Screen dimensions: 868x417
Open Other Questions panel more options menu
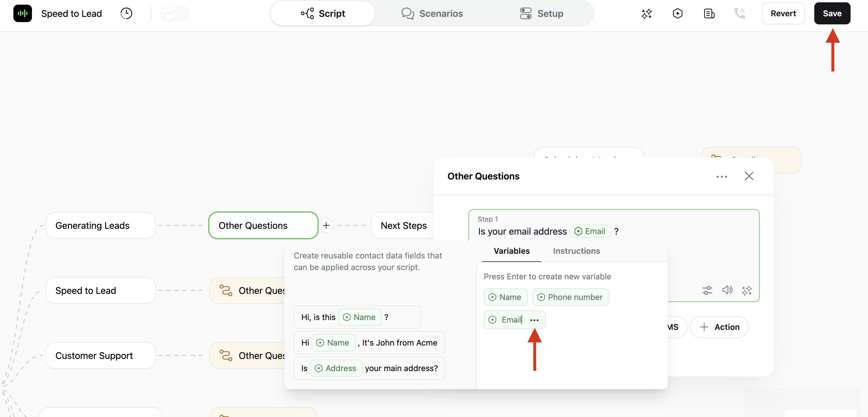[721, 176]
